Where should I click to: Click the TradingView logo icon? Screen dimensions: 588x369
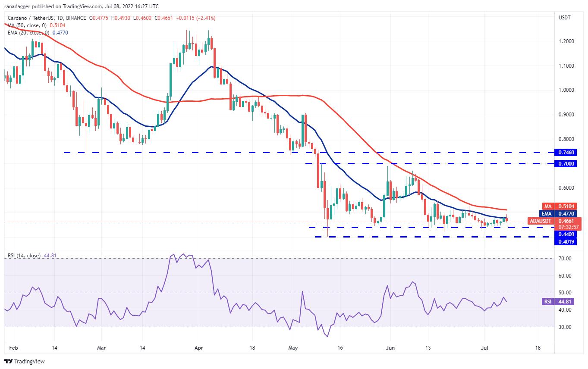click(x=9, y=361)
